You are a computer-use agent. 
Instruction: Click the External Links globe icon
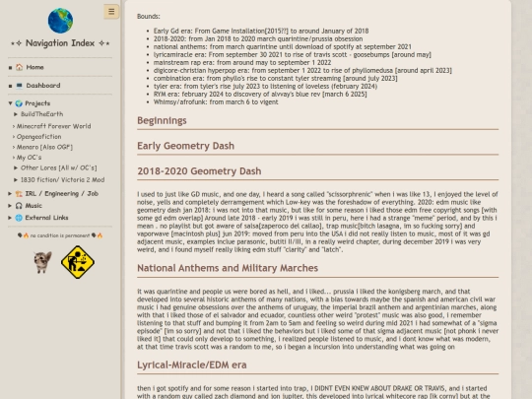[x=19, y=218]
